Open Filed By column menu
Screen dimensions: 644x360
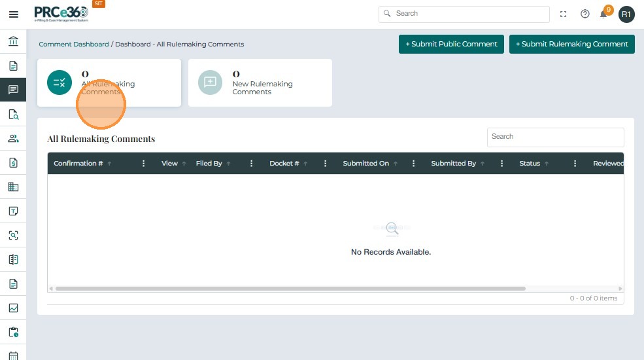tap(251, 164)
